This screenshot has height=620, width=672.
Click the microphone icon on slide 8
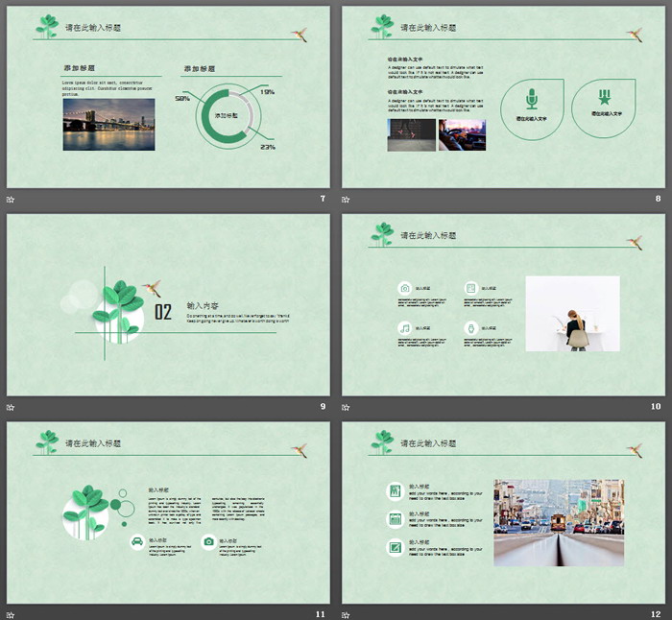pos(532,99)
